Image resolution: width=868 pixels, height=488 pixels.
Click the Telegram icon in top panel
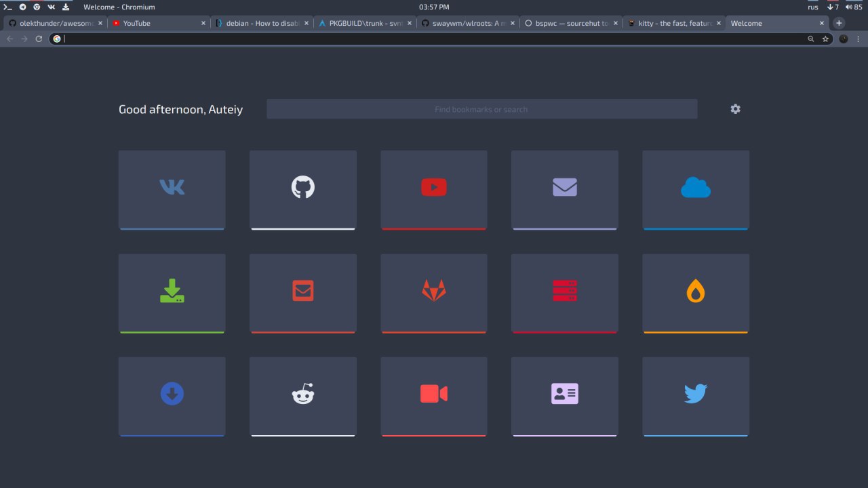(x=22, y=7)
